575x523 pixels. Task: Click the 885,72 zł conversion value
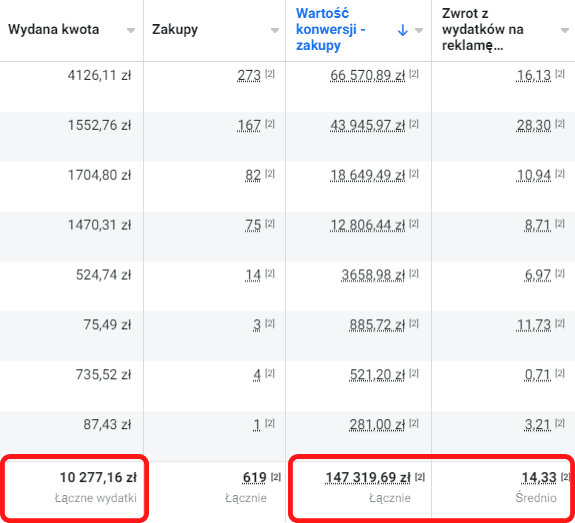click(x=377, y=325)
